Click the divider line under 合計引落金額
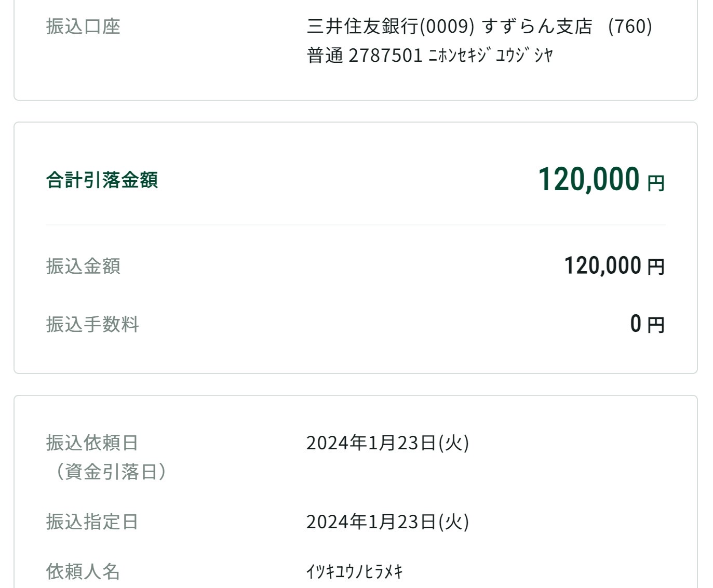713x588 pixels. click(356, 225)
